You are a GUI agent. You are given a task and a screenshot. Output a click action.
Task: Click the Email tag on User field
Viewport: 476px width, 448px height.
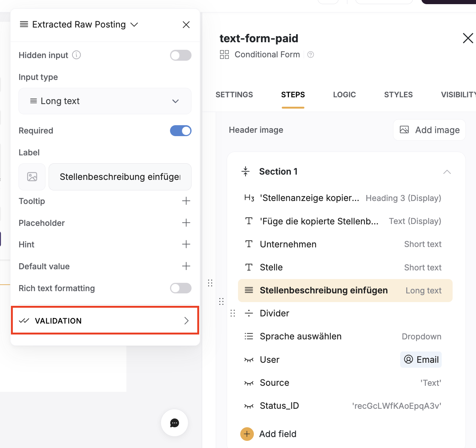[421, 360]
